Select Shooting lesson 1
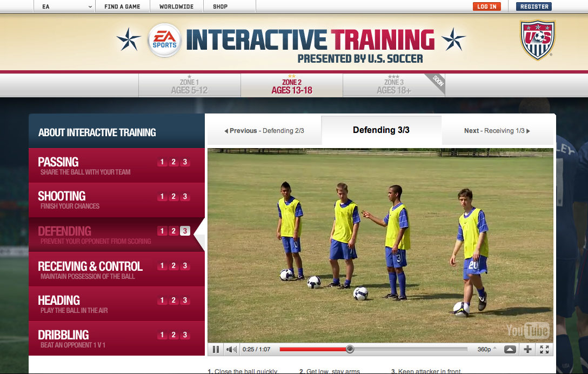Screen dimensions: 588x374 162,197
